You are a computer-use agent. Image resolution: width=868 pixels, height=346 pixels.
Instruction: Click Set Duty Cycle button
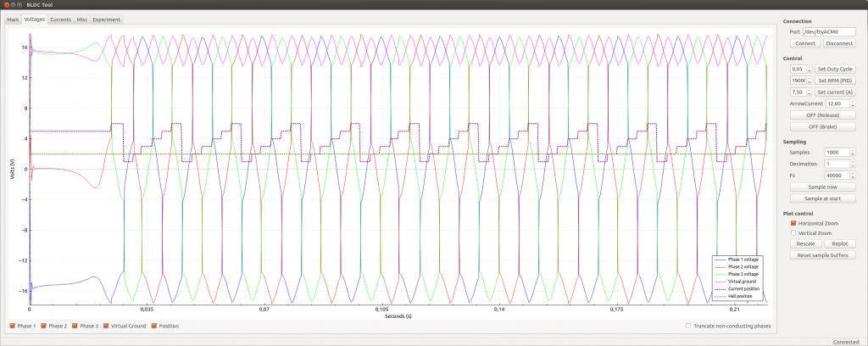(835, 69)
